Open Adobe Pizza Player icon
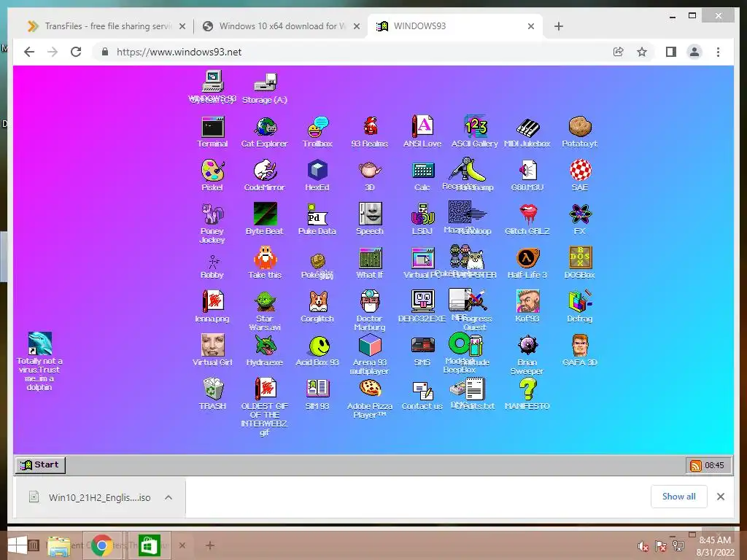This screenshot has height=560, width=747. coord(370,399)
